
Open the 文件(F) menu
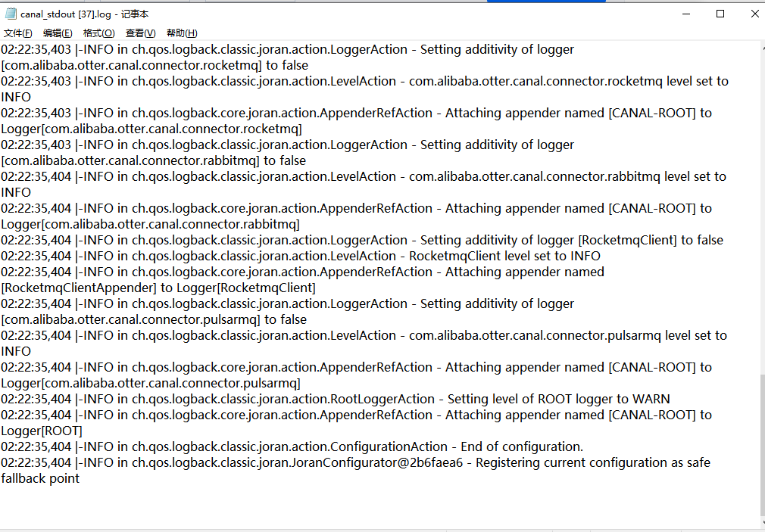pos(18,33)
